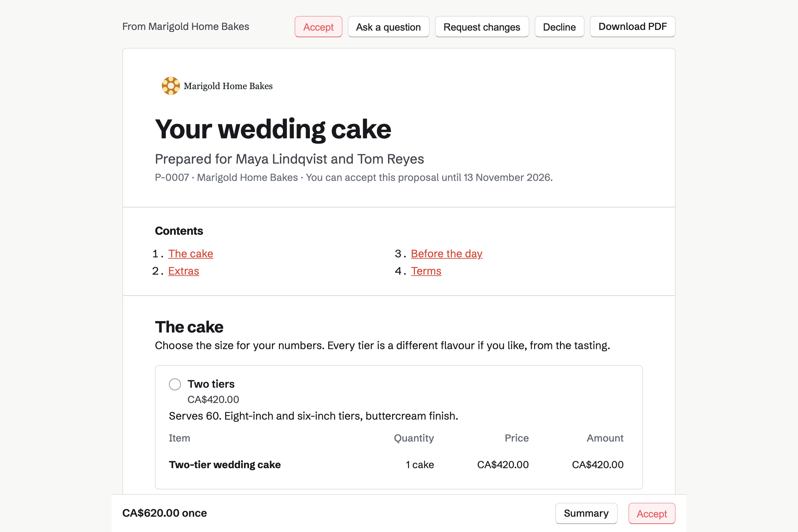Click 'Two-tier wedding cake' item cell
This screenshot has width=798, height=532.
(225, 465)
